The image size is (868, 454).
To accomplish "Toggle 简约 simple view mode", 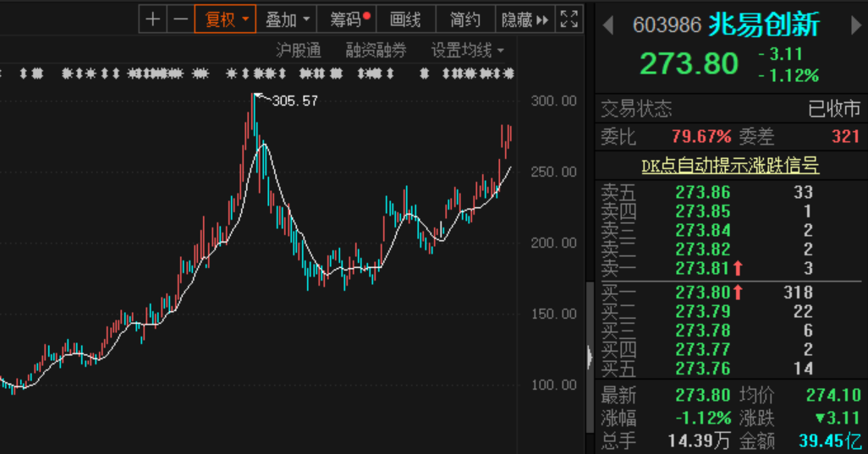I will (465, 19).
